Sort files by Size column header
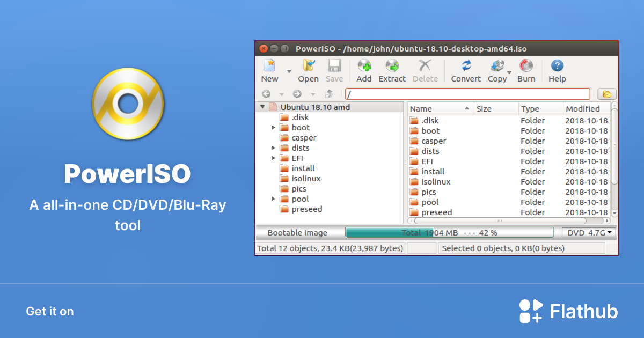The image size is (644, 338). point(496,109)
